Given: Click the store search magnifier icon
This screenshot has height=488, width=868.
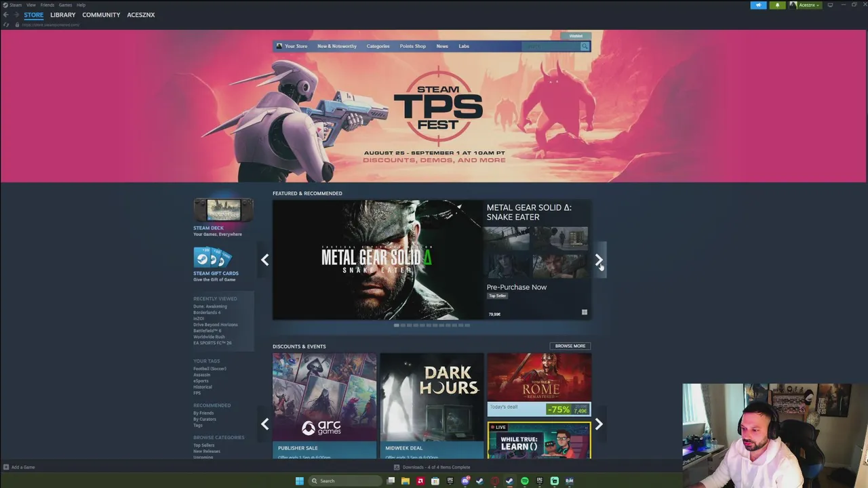Looking at the screenshot, I should (x=585, y=46).
